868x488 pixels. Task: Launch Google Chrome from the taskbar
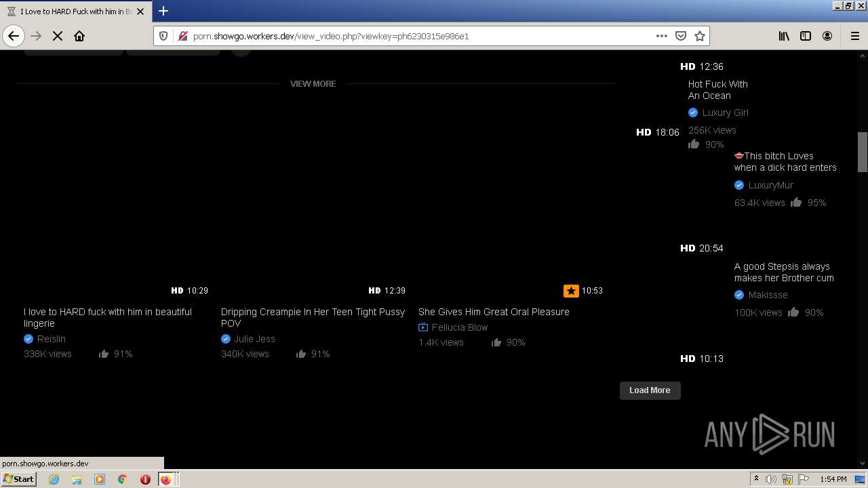123,479
